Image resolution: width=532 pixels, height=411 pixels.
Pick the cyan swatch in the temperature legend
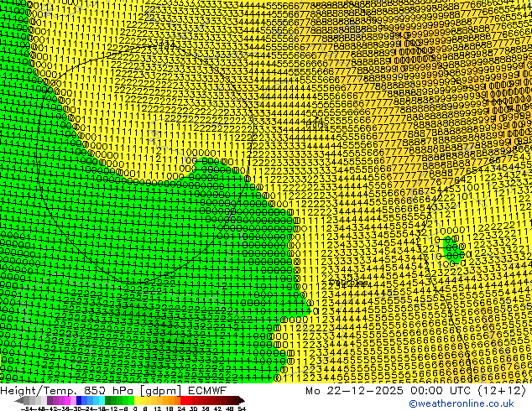[x=102, y=401]
